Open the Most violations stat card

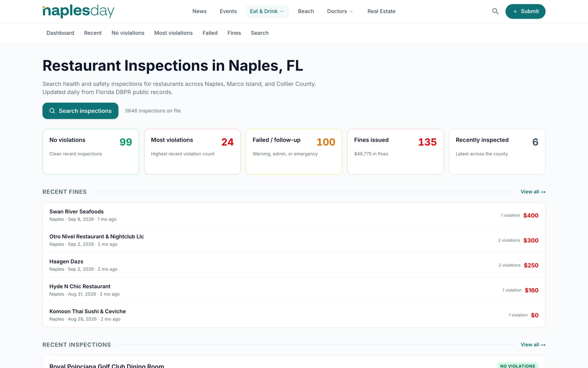[x=192, y=152]
